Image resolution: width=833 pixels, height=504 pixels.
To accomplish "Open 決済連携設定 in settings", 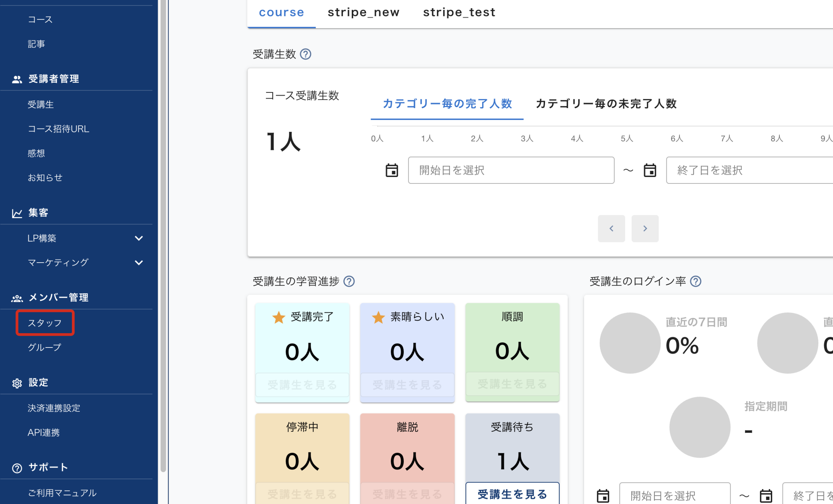I will (54, 408).
